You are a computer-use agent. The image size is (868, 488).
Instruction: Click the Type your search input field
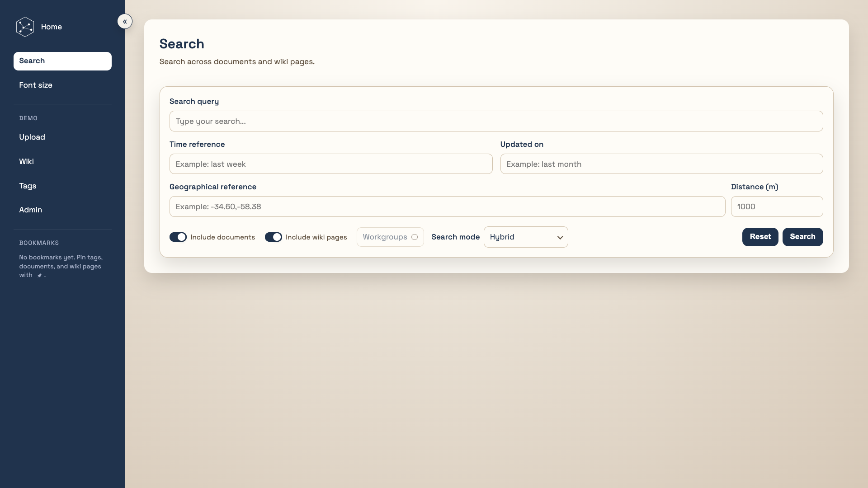click(x=495, y=121)
